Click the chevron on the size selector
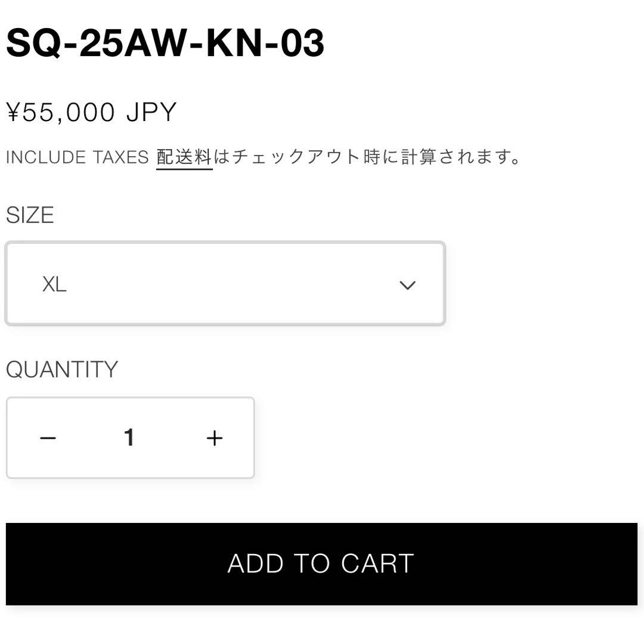The image size is (644, 644). tap(408, 285)
